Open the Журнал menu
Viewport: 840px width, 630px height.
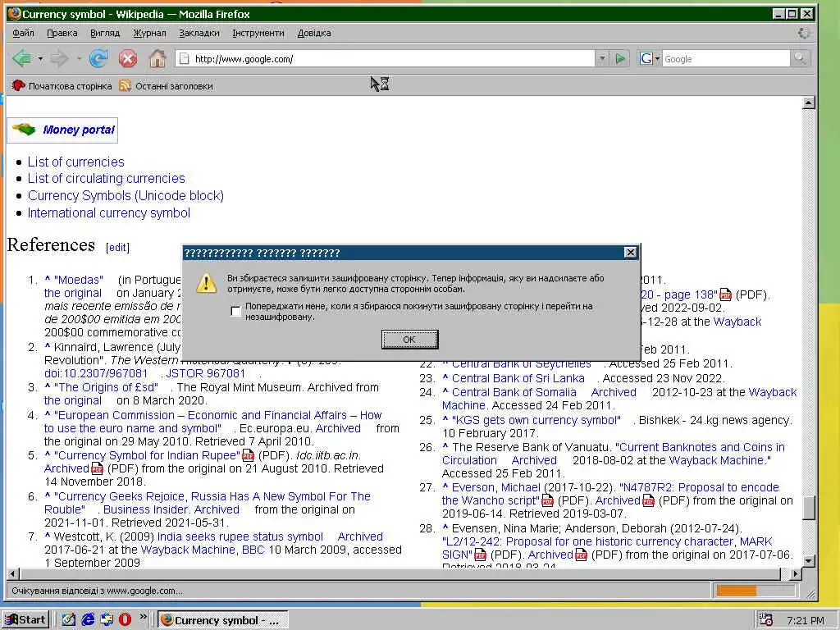pos(149,33)
